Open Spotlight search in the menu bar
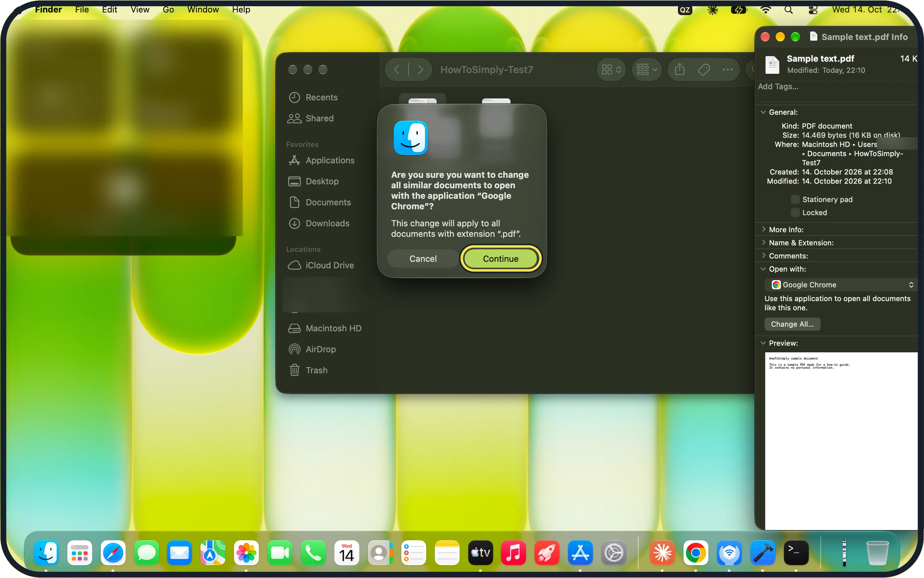 point(788,10)
